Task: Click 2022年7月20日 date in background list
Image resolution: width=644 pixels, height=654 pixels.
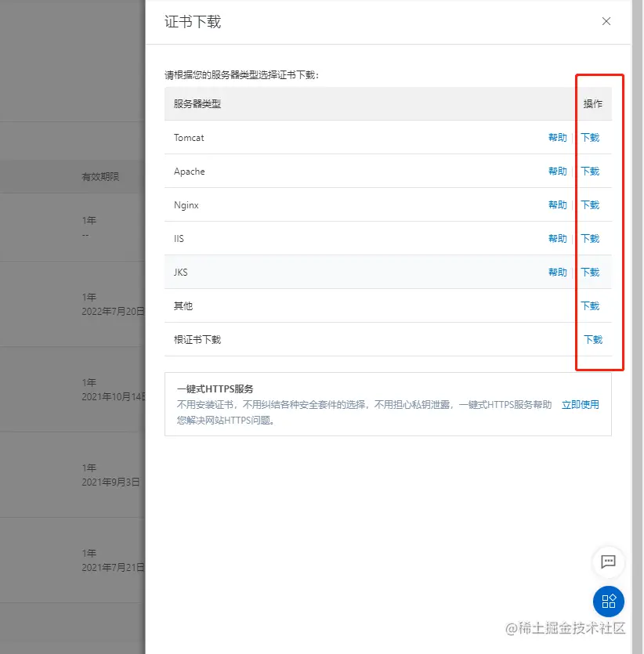Action: 113,312
